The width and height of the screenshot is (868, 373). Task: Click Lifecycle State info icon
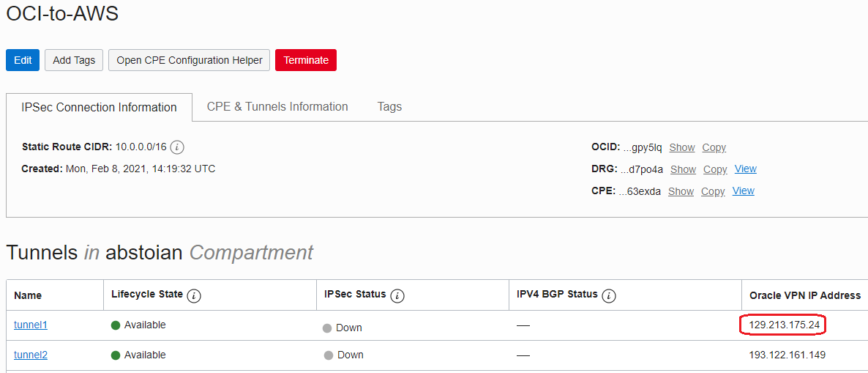194,296
